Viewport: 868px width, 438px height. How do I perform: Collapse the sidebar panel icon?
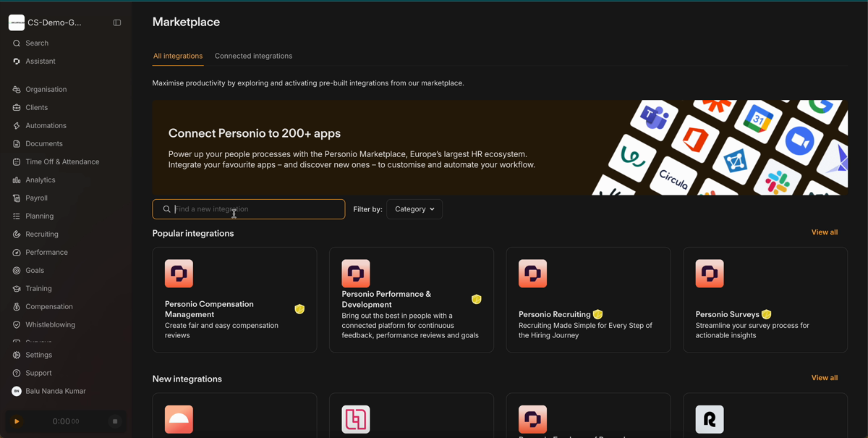click(x=117, y=23)
